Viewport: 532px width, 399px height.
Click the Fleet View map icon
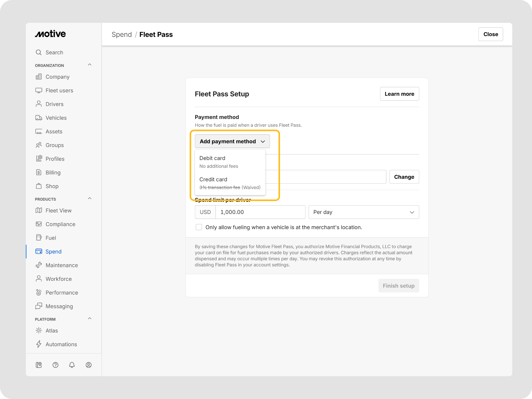pos(39,210)
